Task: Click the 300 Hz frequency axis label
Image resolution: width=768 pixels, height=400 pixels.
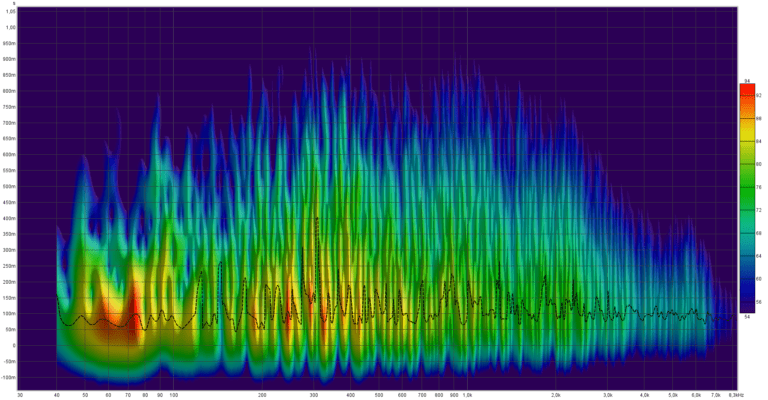Action: point(313,395)
